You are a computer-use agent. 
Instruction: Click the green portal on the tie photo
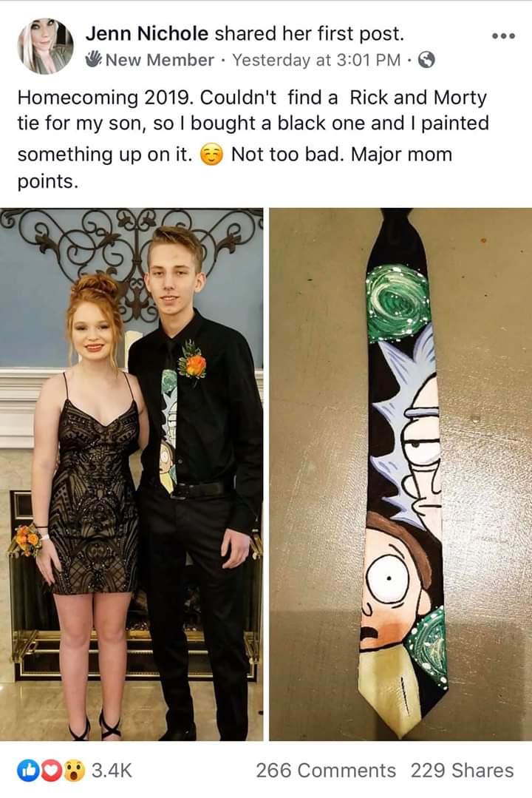398,302
